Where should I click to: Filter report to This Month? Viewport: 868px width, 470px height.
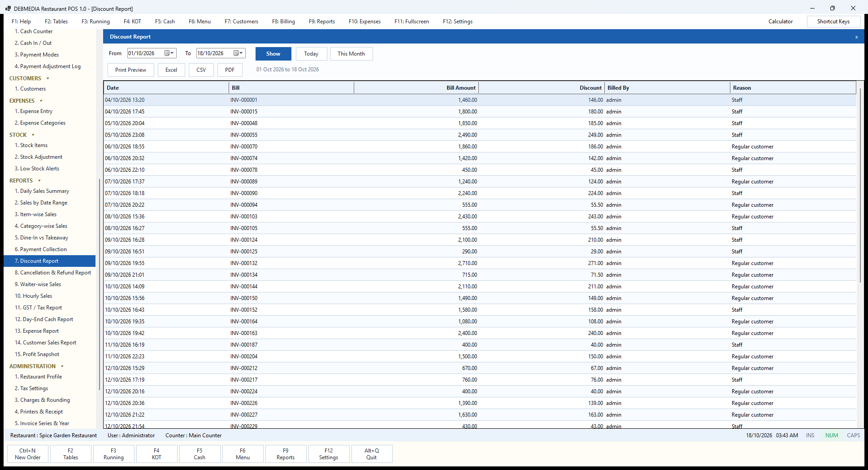tap(351, 54)
